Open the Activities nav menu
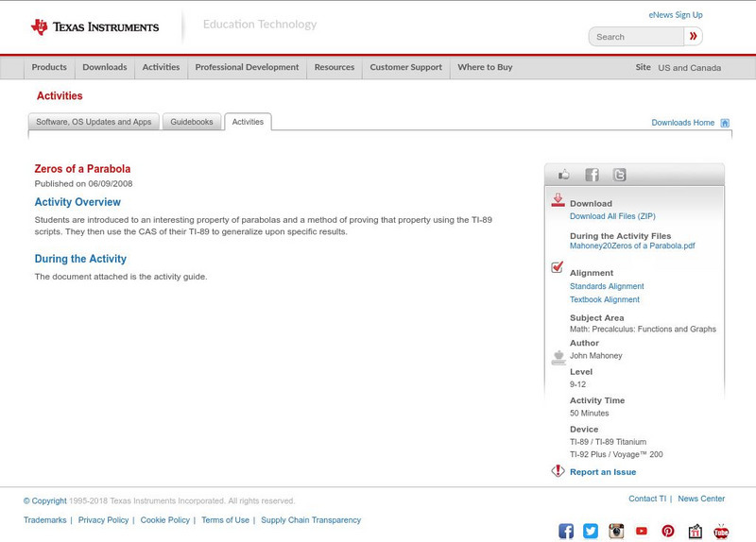Viewport: 756px width, 542px height. click(161, 67)
